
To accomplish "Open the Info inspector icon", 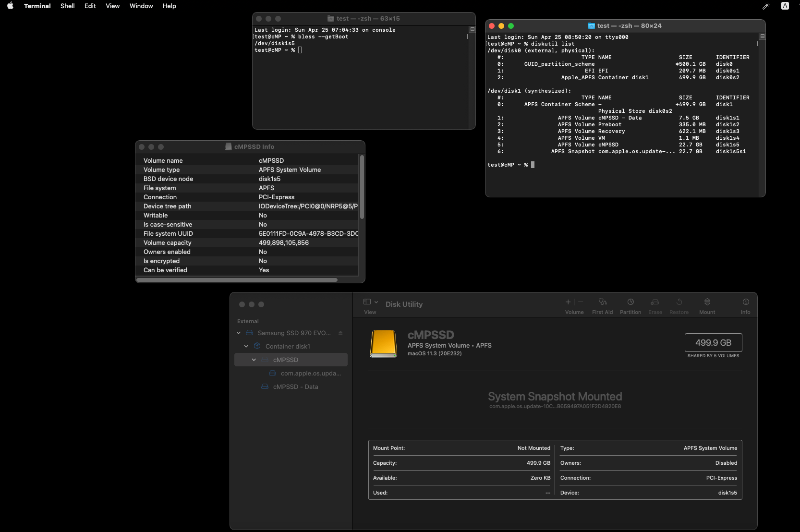I will tap(745, 302).
